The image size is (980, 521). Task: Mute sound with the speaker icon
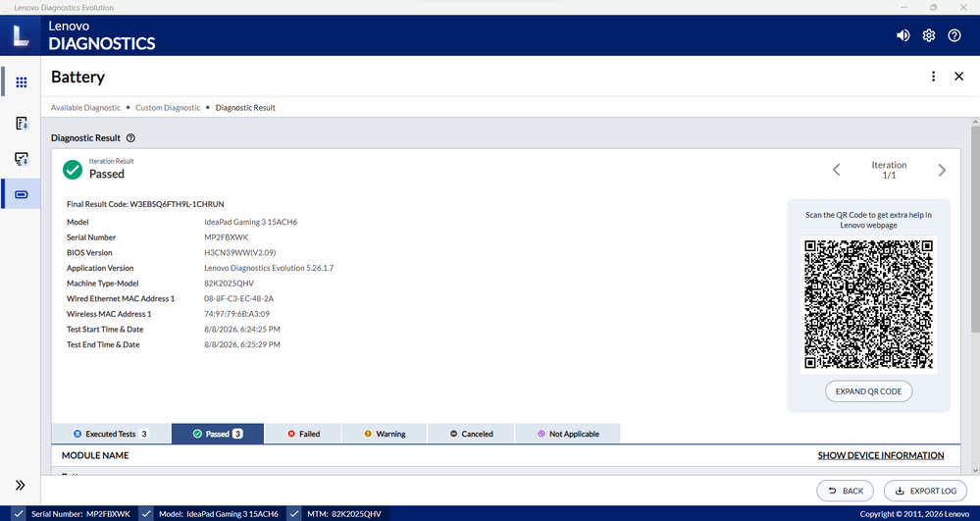(903, 35)
